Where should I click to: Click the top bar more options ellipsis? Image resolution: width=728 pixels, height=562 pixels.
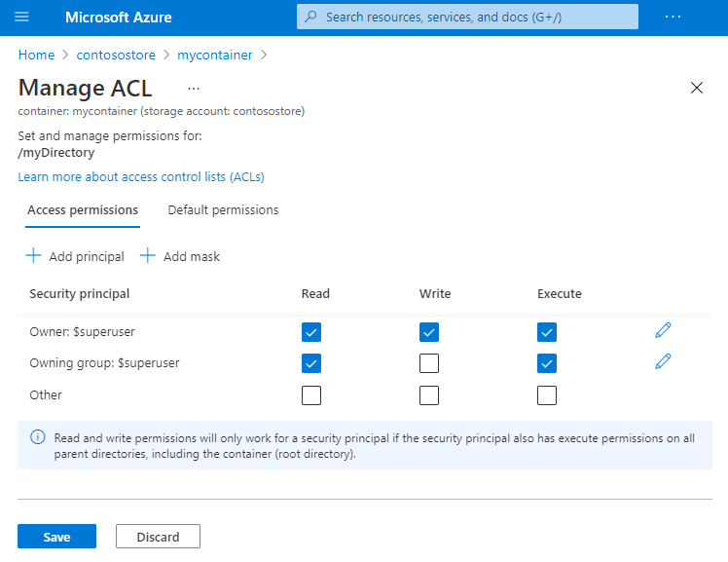click(673, 17)
